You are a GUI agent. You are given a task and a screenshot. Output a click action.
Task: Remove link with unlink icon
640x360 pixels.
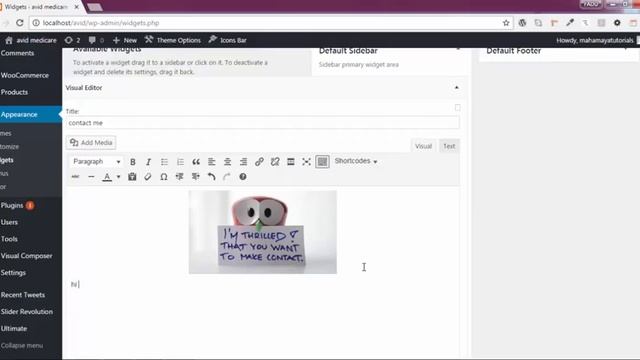click(x=275, y=162)
